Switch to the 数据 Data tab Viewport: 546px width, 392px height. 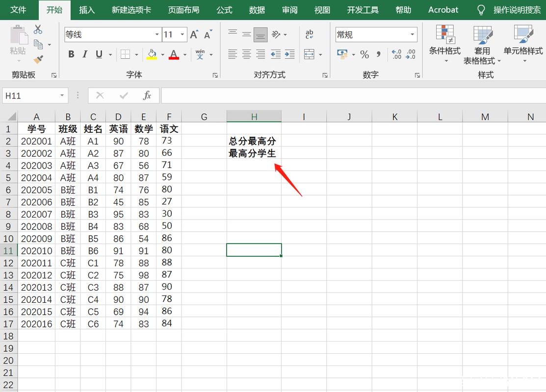(x=257, y=10)
